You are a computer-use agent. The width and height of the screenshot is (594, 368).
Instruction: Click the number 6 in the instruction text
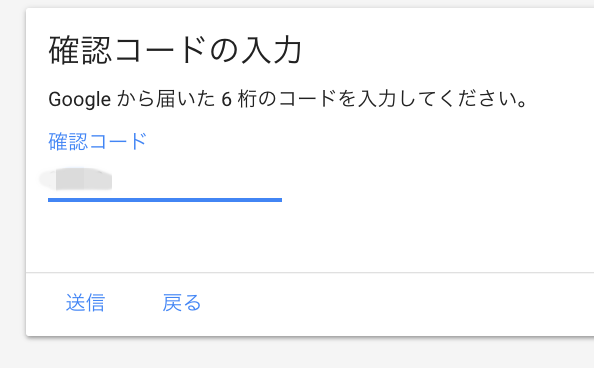coord(227,100)
